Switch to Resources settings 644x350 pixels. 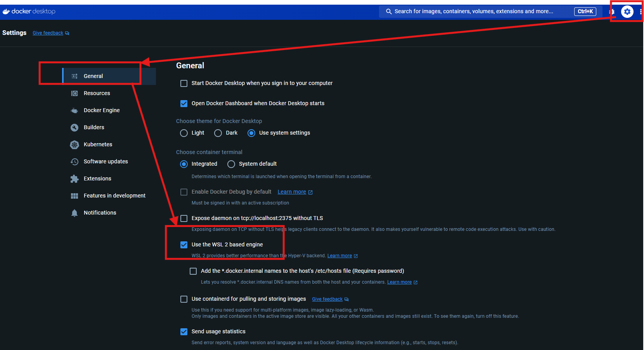[109, 94]
